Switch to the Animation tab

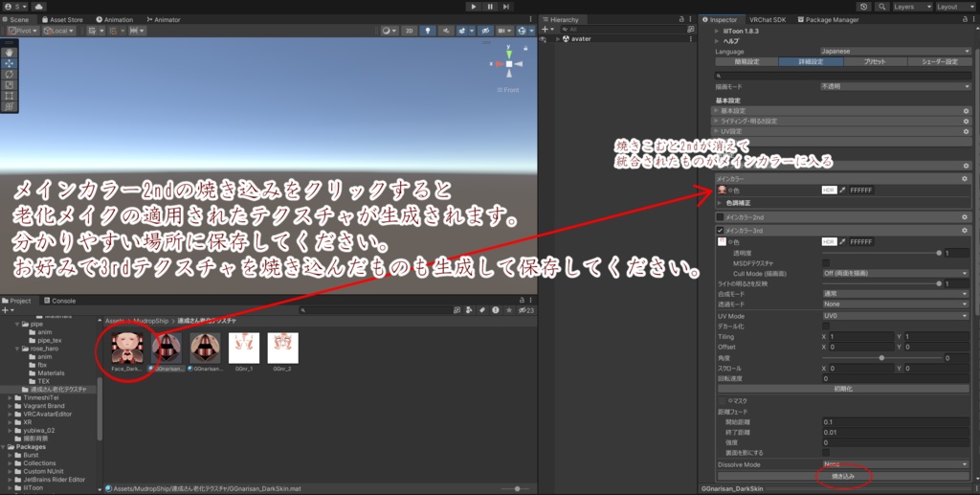[115, 19]
